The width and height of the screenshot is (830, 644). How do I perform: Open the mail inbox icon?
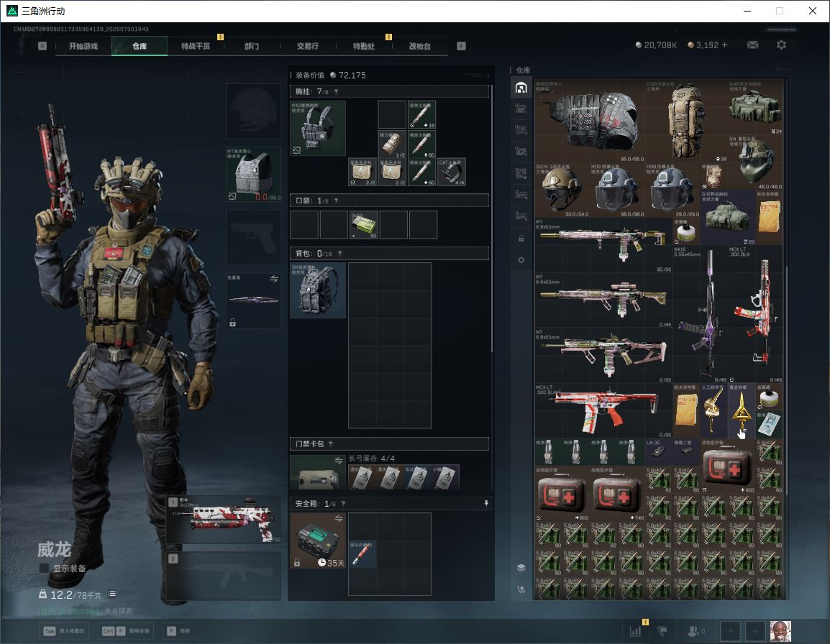(752, 45)
